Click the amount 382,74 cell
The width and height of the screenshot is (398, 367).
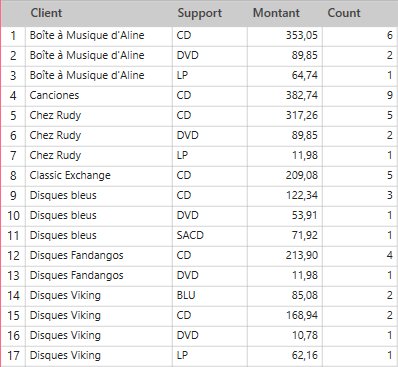coord(285,96)
